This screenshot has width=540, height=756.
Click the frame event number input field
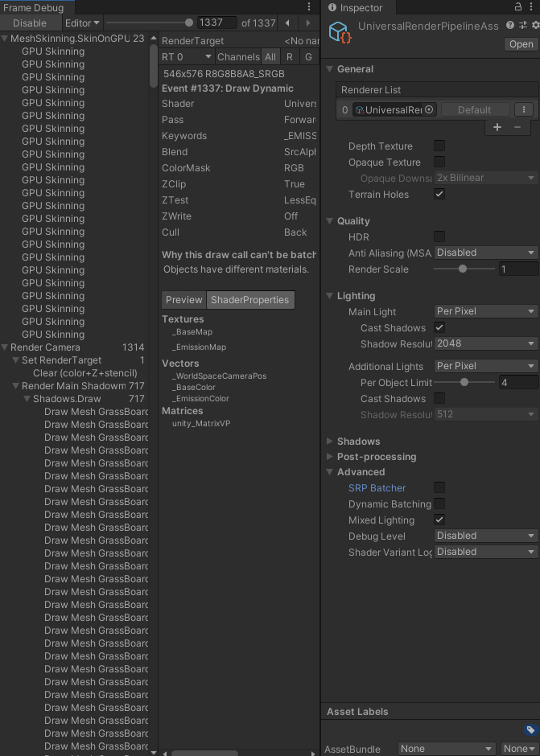click(x=216, y=23)
